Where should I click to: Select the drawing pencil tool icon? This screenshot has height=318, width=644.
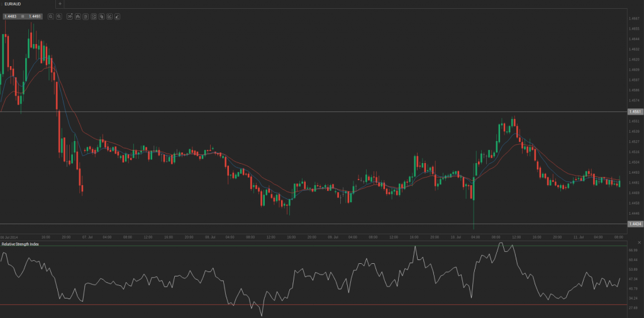117,16
